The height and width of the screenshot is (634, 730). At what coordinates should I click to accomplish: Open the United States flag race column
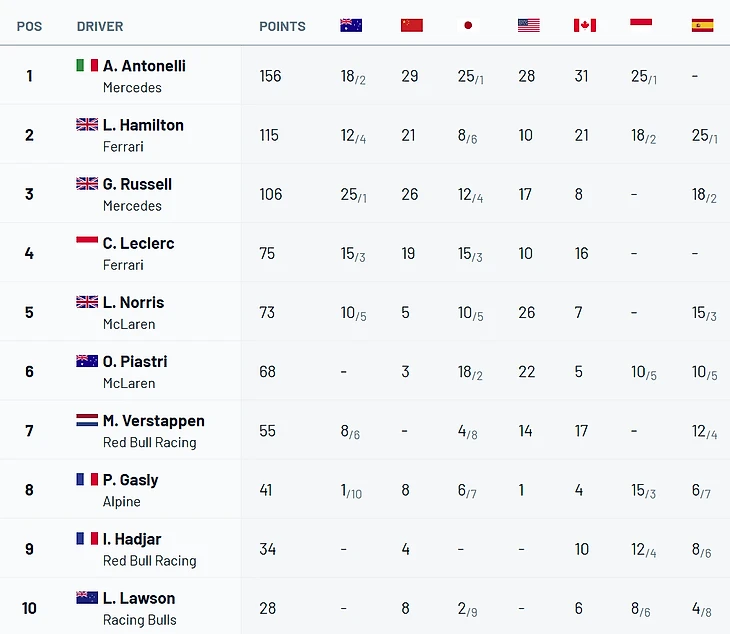529,25
